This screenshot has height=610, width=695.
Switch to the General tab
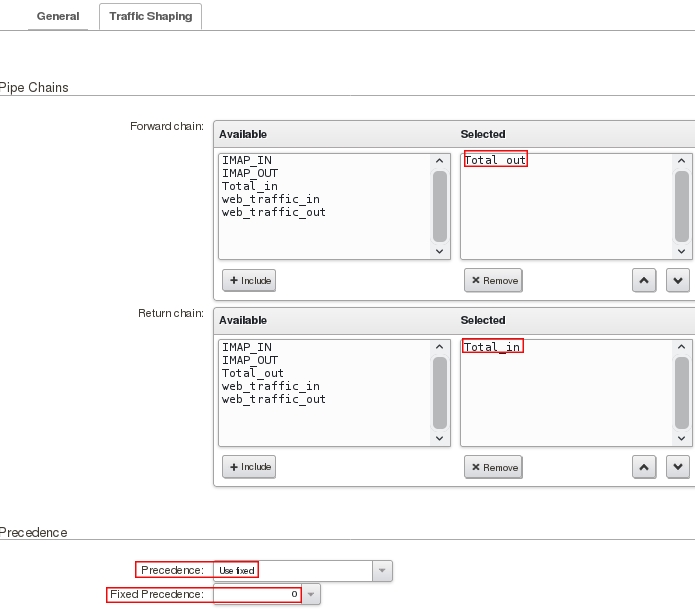[58, 17]
